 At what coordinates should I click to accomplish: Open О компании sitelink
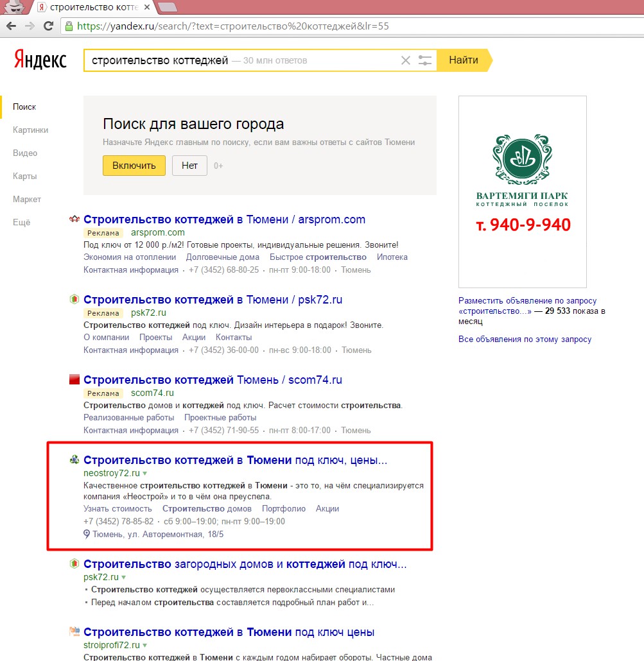[107, 338]
